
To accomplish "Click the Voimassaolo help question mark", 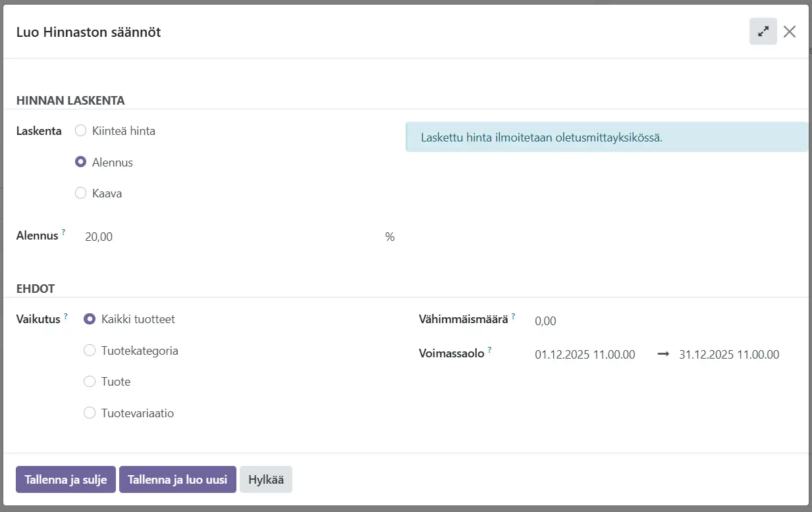I will [490, 350].
